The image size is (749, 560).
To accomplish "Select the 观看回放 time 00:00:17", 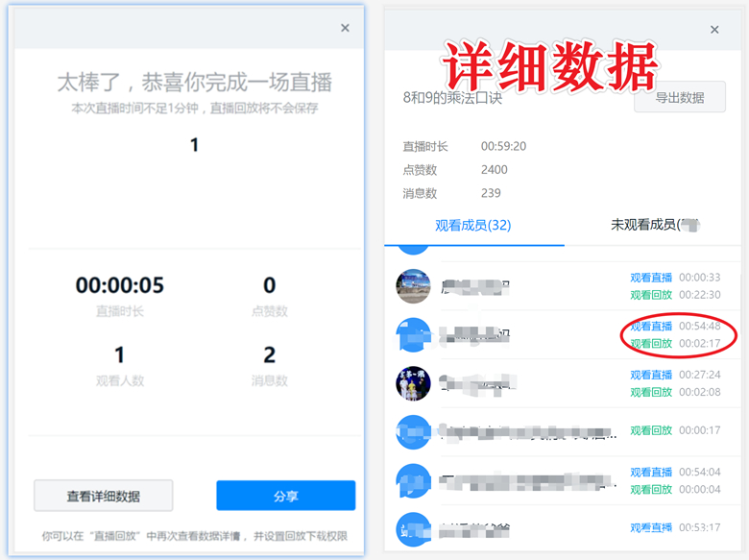I will 700,430.
